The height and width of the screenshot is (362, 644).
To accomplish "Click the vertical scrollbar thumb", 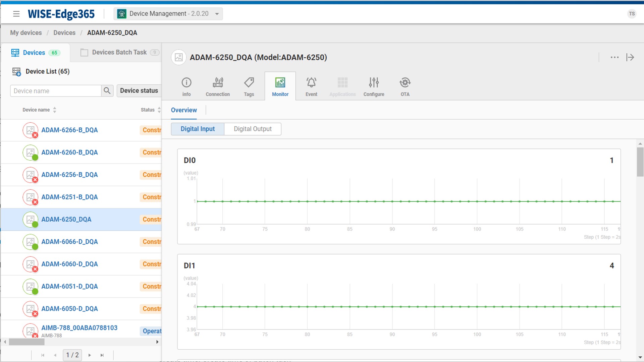I will [640, 162].
